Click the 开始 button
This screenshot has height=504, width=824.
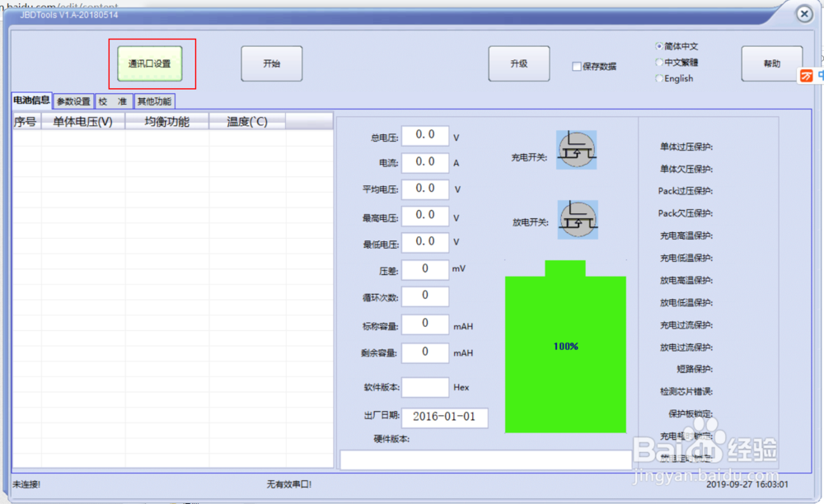272,63
